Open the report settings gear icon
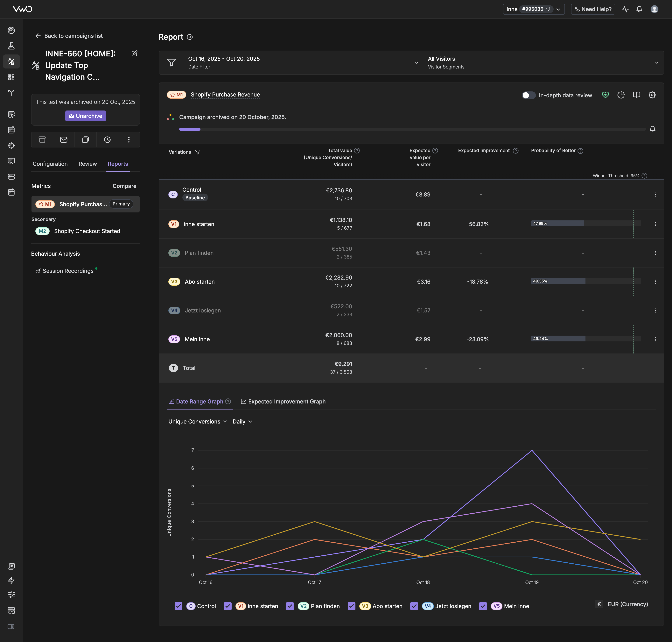This screenshot has width=672, height=642. pyautogui.click(x=652, y=95)
